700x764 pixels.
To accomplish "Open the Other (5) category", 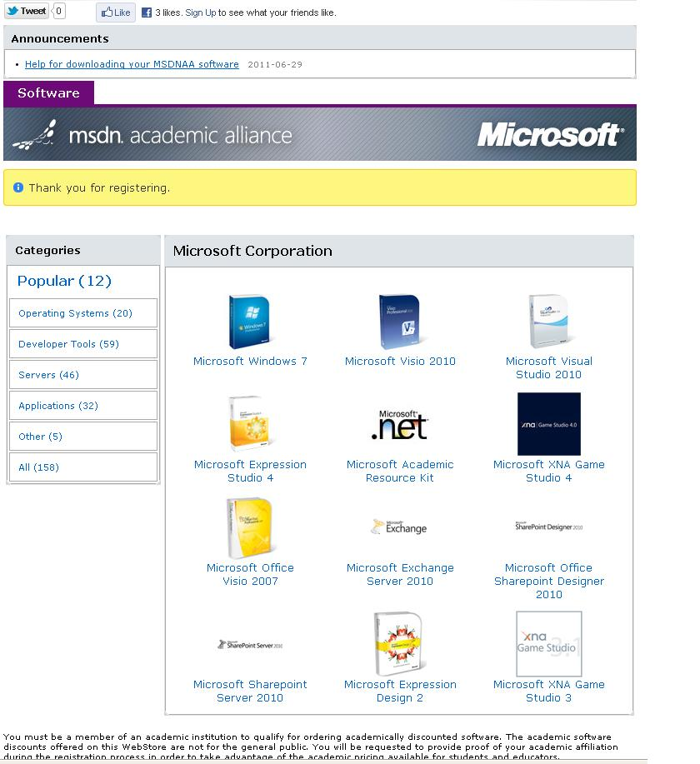I will (x=83, y=436).
